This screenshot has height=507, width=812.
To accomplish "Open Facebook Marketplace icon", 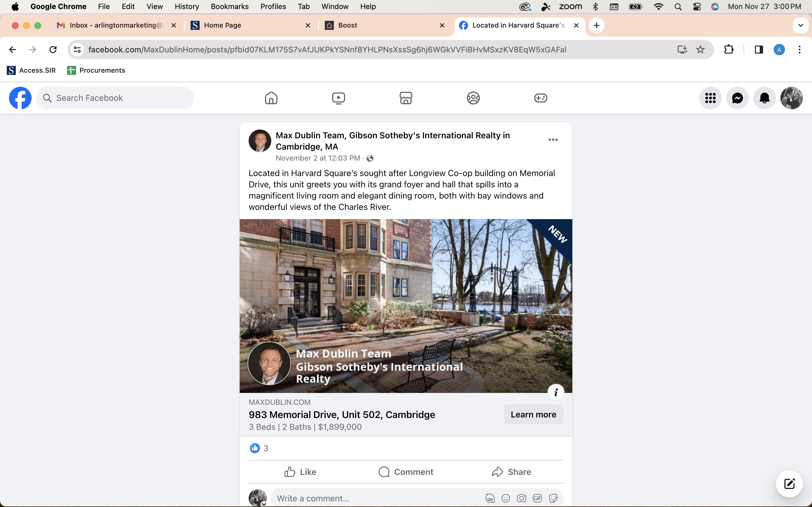I will pos(406,98).
